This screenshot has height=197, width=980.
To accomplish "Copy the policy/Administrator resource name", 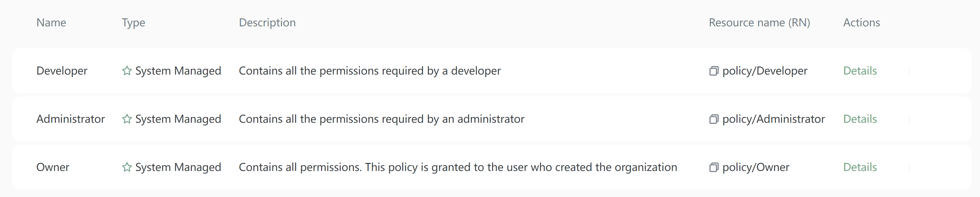I will tap(713, 119).
